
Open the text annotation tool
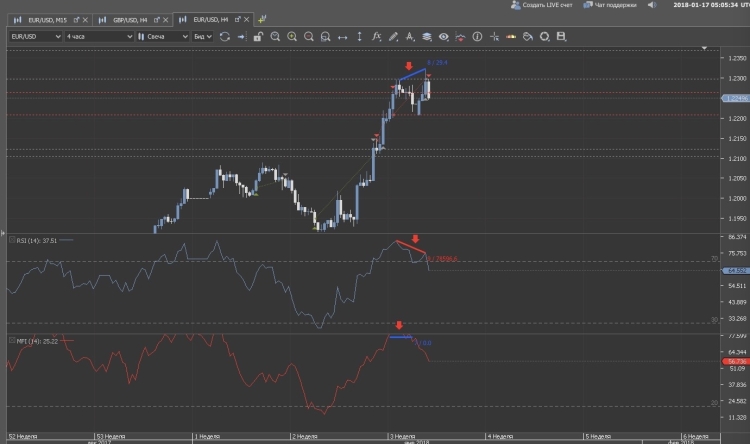pyautogui.click(x=410, y=36)
